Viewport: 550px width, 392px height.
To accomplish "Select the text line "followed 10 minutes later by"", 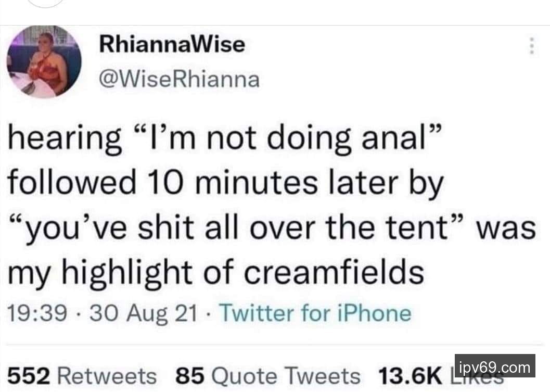I will click(226, 183).
